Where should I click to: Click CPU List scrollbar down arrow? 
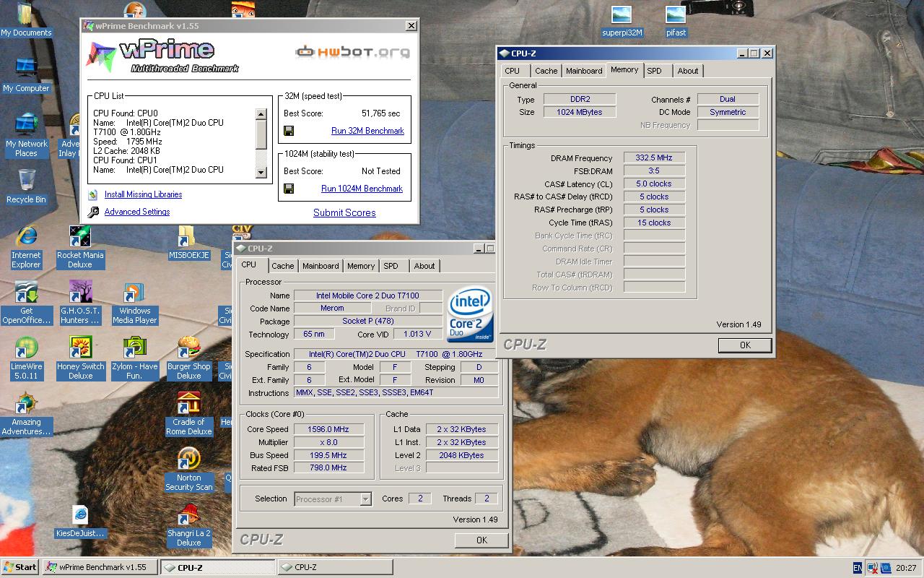(x=261, y=172)
